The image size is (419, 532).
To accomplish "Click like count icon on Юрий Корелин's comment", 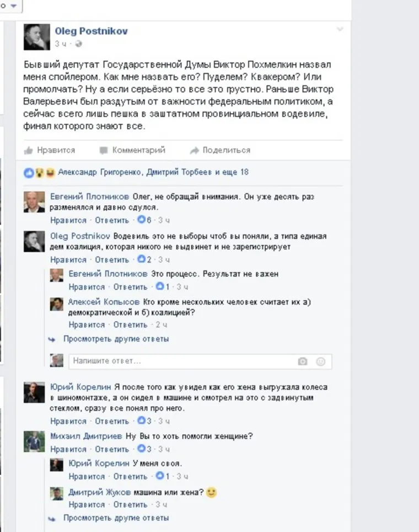I will click(141, 421).
